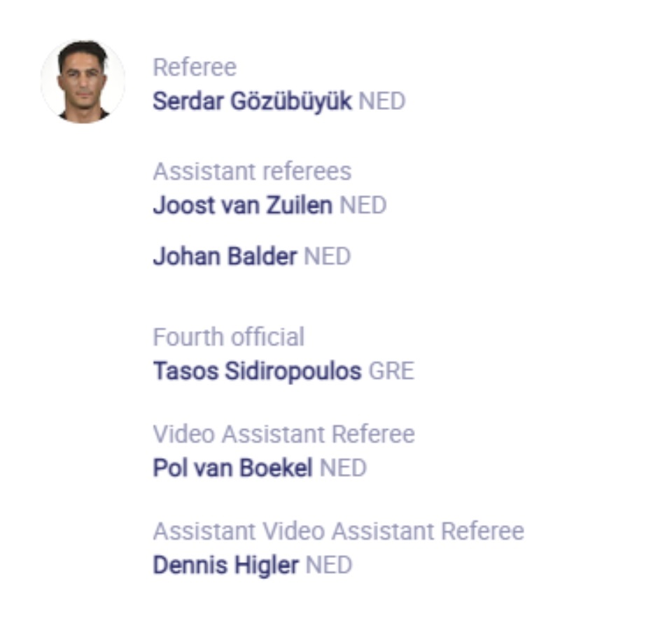Select Dennis Higler's name
Screen dimensions: 672x635
(225, 565)
